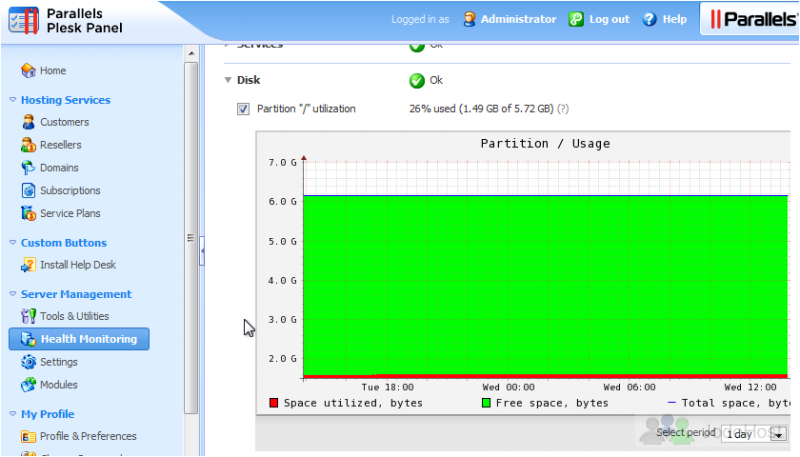Select Service Plans menu item
Viewport: 800px width, 457px height.
(x=70, y=213)
